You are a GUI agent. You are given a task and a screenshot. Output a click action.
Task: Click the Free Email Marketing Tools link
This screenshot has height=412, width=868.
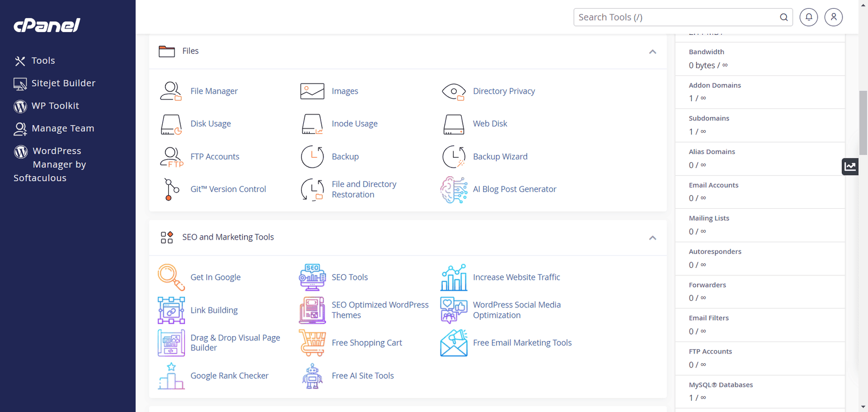point(522,343)
